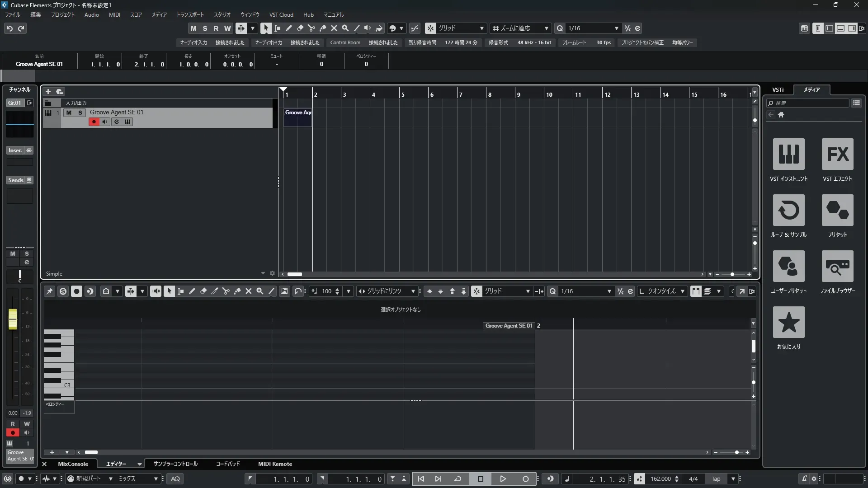
Task: Select the Eraser tool in main toolbar
Action: 300,28
